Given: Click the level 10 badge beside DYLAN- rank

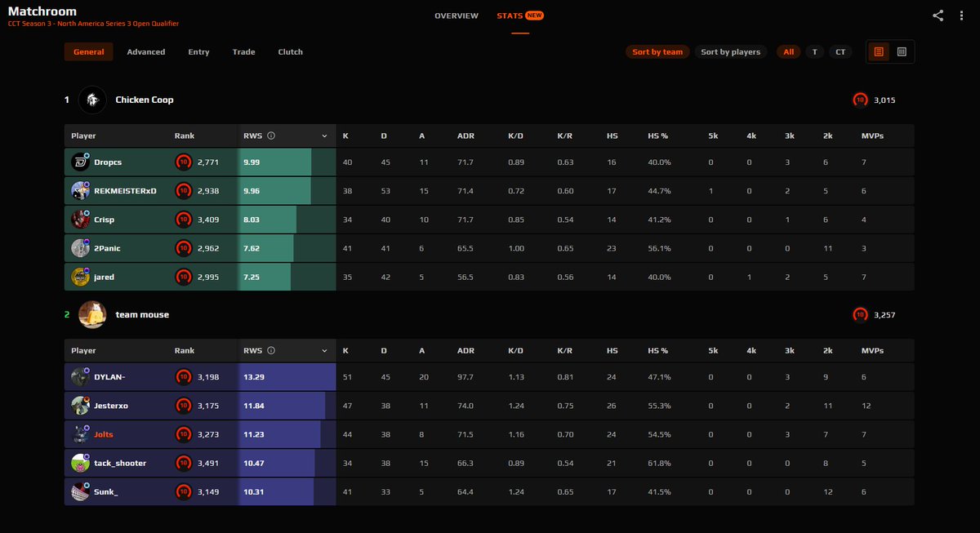Looking at the screenshot, I should [x=184, y=376].
